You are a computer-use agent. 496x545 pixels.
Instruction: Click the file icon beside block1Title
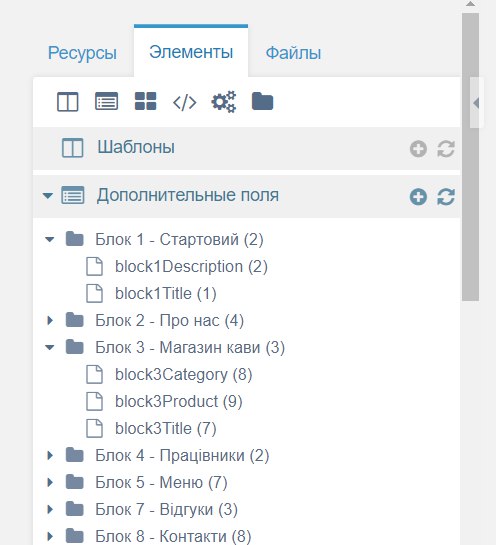pos(94,293)
